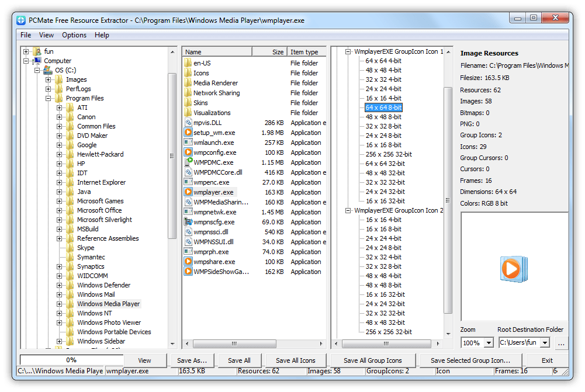The image size is (585, 392).
Task: Collapse the Program Files tree node
Action: [48, 98]
